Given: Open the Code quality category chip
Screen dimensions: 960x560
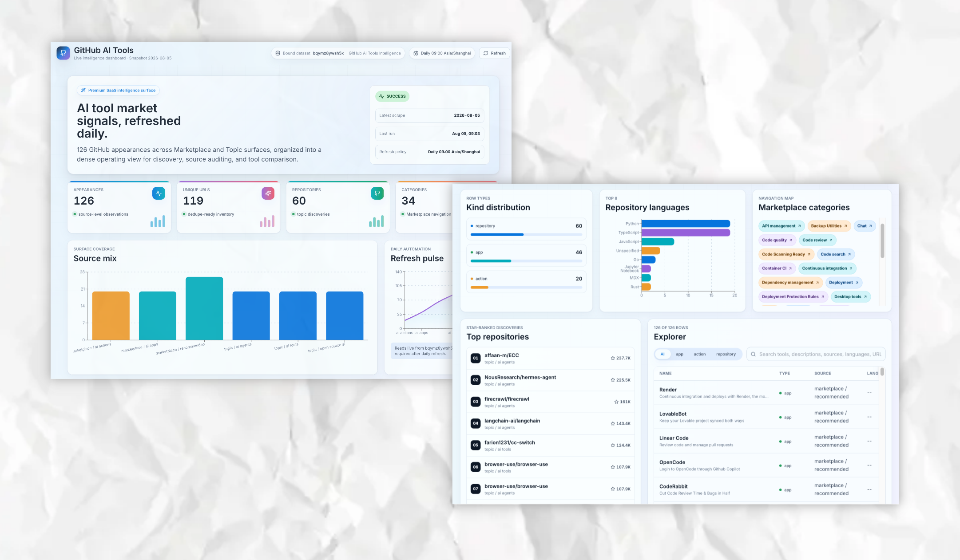Looking at the screenshot, I should (x=777, y=240).
